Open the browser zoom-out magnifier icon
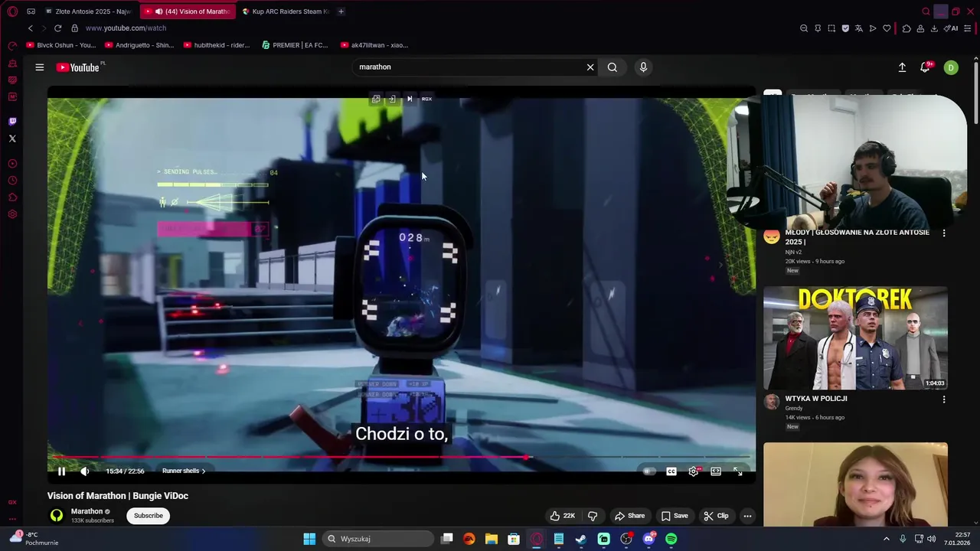The width and height of the screenshot is (980, 551). pyautogui.click(x=804, y=28)
